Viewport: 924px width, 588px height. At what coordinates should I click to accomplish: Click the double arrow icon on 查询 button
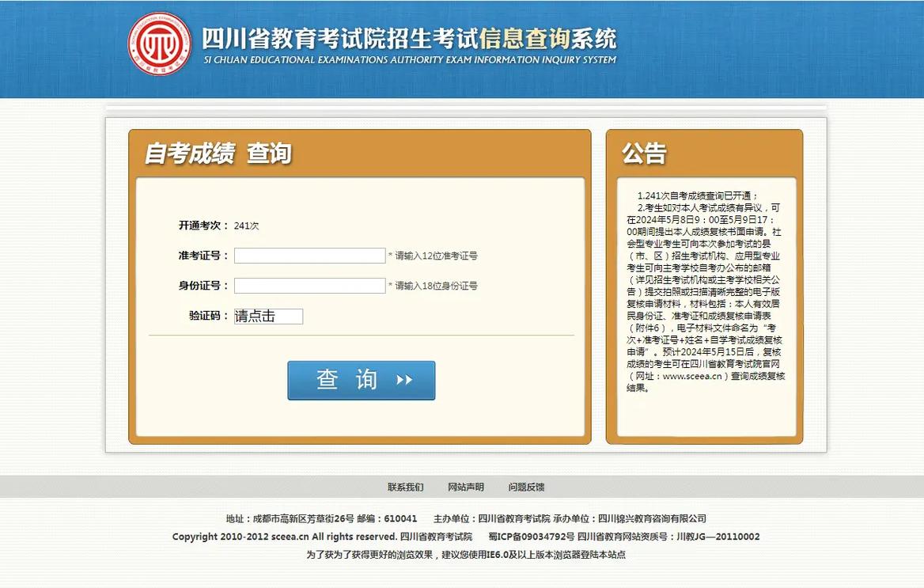coord(405,380)
